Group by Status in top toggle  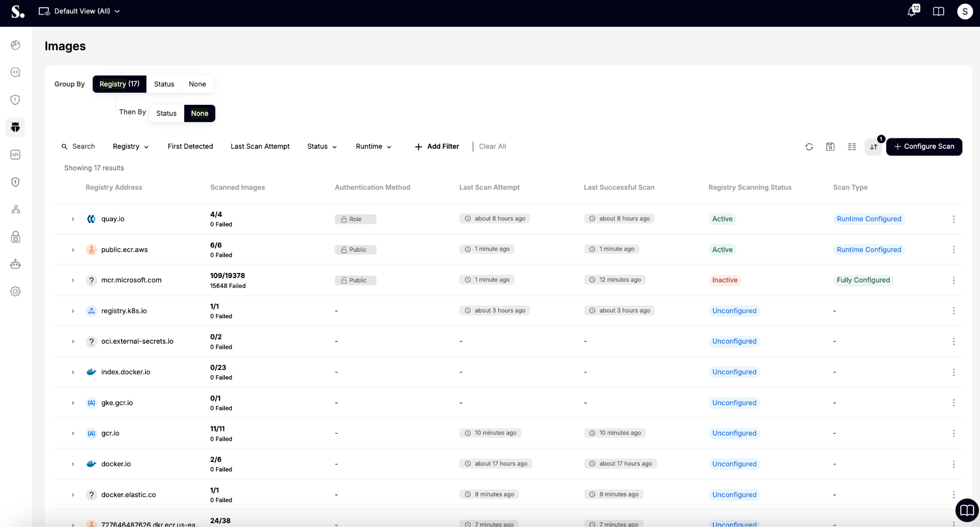point(164,84)
